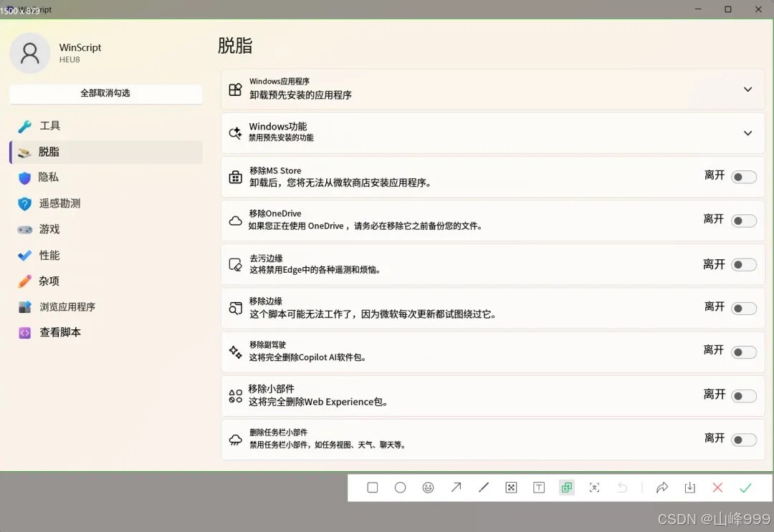Click the 脱脂 page heading
Image resolution: width=774 pixels, height=532 pixels.
(236, 45)
